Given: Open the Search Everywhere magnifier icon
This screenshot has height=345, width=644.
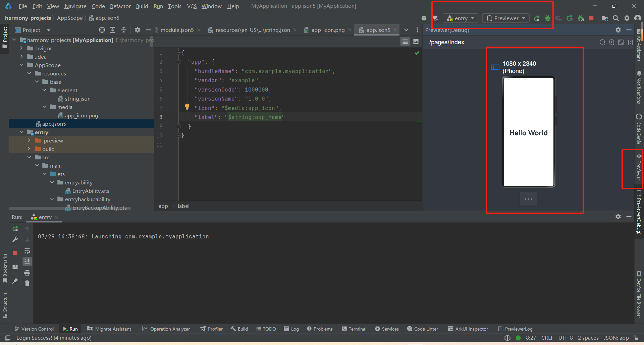Looking at the screenshot, I should click(616, 18).
